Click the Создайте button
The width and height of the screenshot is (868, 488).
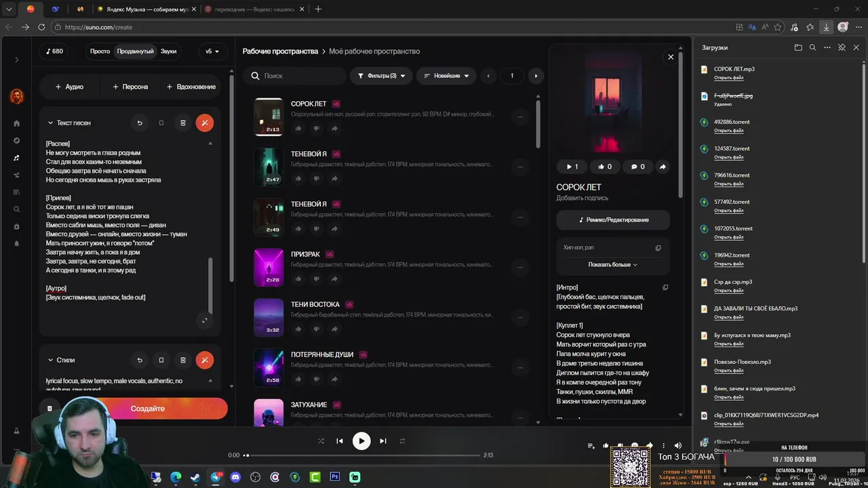click(147, 409)
